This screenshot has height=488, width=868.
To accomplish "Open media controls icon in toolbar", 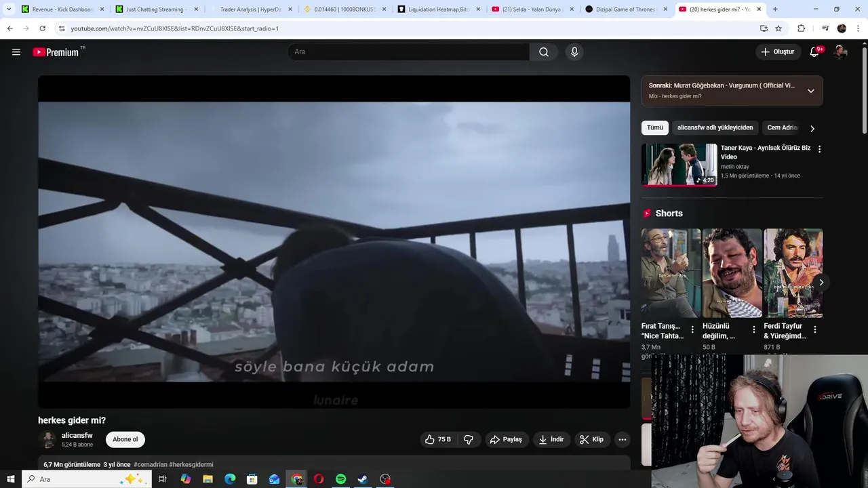I will [825, 28].
